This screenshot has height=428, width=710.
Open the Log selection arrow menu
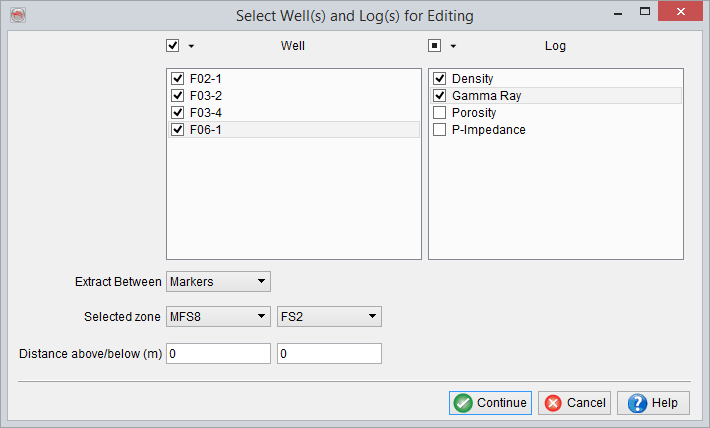(x=453, y=46)
